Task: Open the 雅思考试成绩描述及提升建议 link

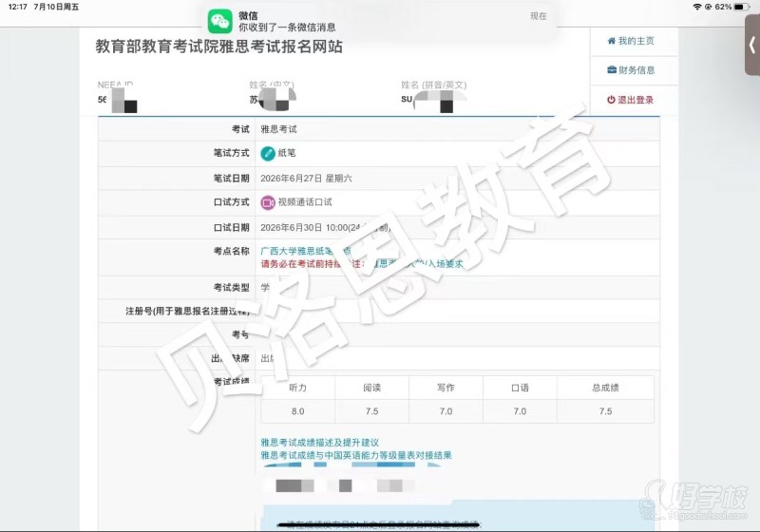Action: click(320, 443)
